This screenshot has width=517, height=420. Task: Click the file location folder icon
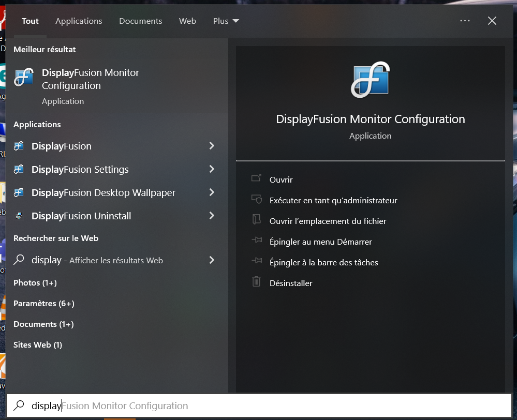(x=256, y=219)
